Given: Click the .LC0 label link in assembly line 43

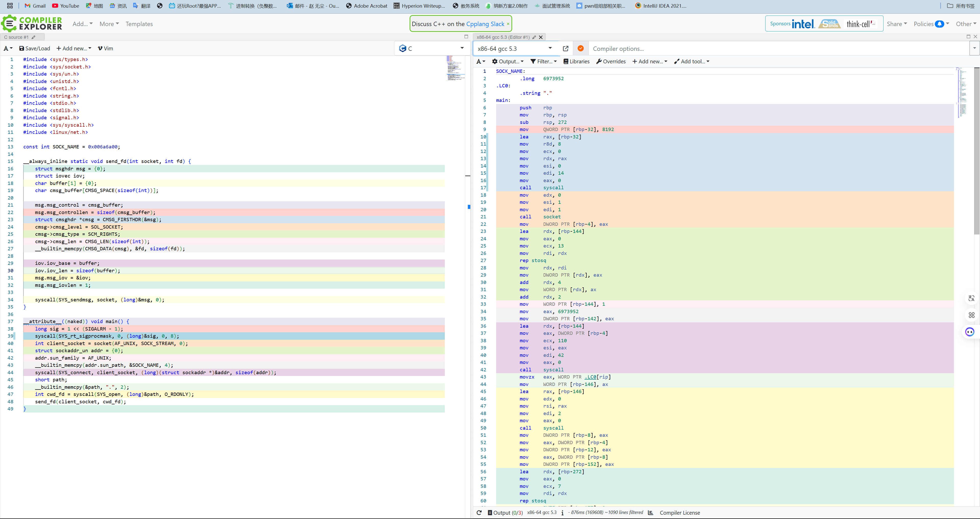Looking at the screenshot, I should click(591, 377).
